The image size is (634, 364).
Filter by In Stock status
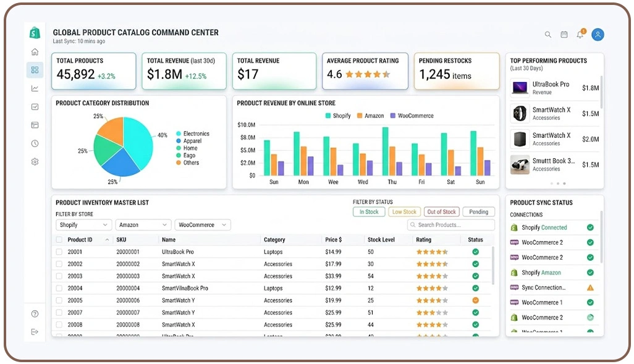369,212
